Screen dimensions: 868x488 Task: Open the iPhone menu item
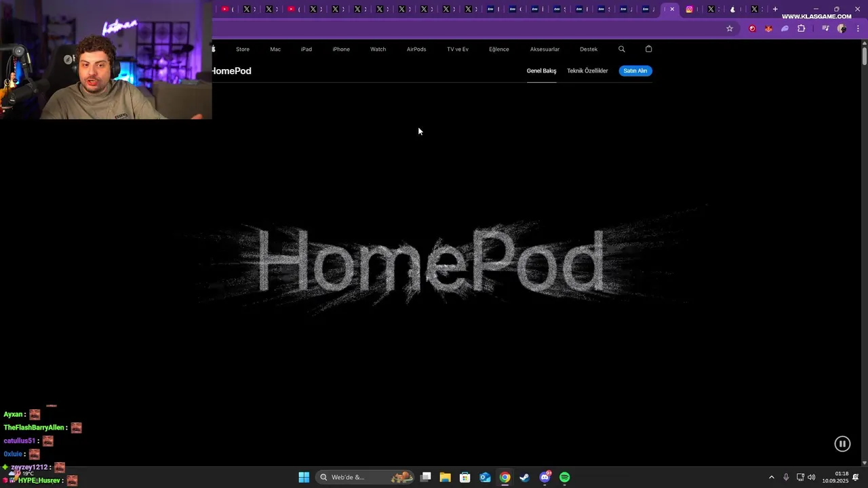(341, 49)
